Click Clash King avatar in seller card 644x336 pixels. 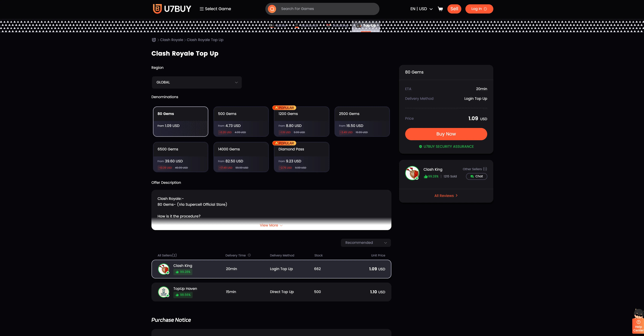click(412, 173)
